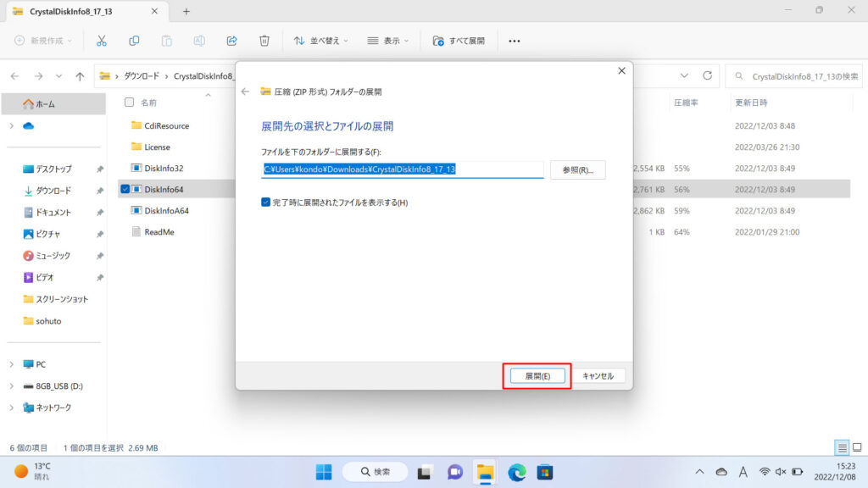
Task: Close the ZIP extract dialog
Action: pos(621,71)
